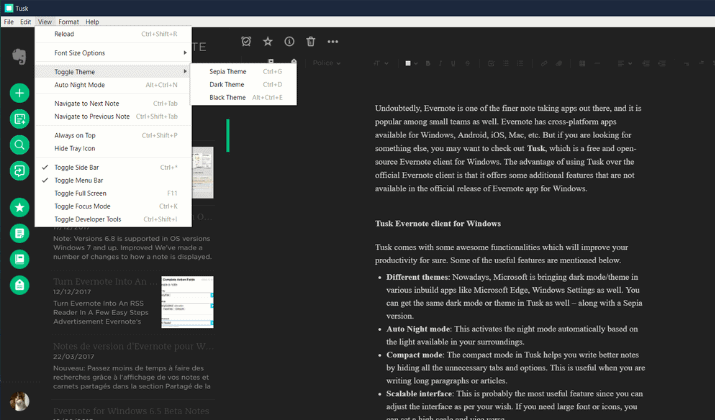Screen dimensions: 715x420
Task: Choose Black Theme from submenu
Action: click(244, 97)
